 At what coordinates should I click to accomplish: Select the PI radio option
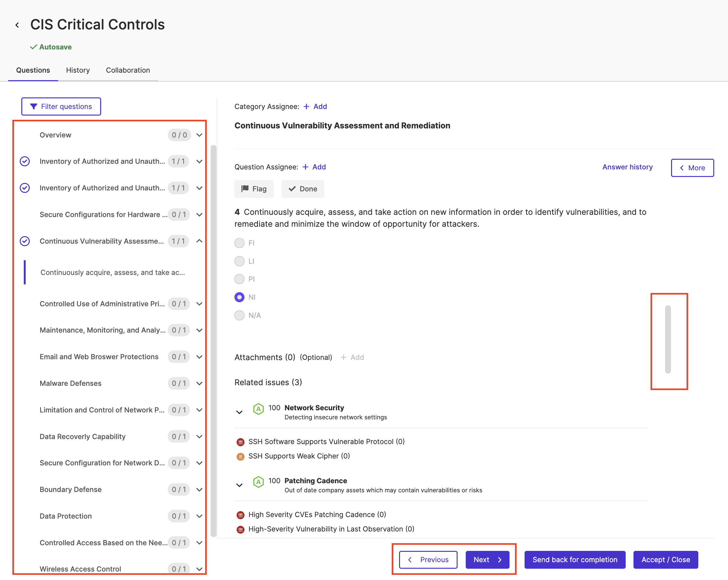tap(239, 279)
